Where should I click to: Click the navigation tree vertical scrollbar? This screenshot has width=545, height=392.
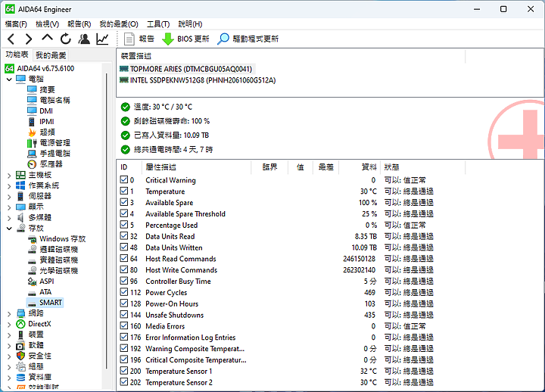tap(107, 222)
